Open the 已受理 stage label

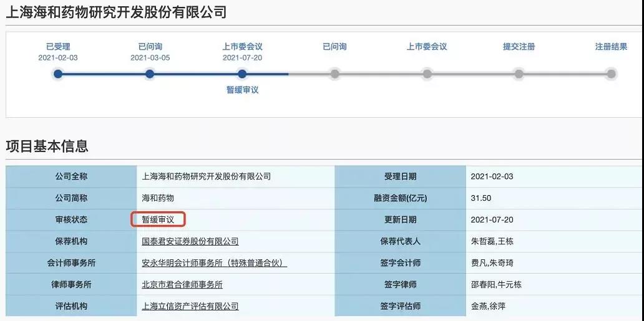coord(58,47)
